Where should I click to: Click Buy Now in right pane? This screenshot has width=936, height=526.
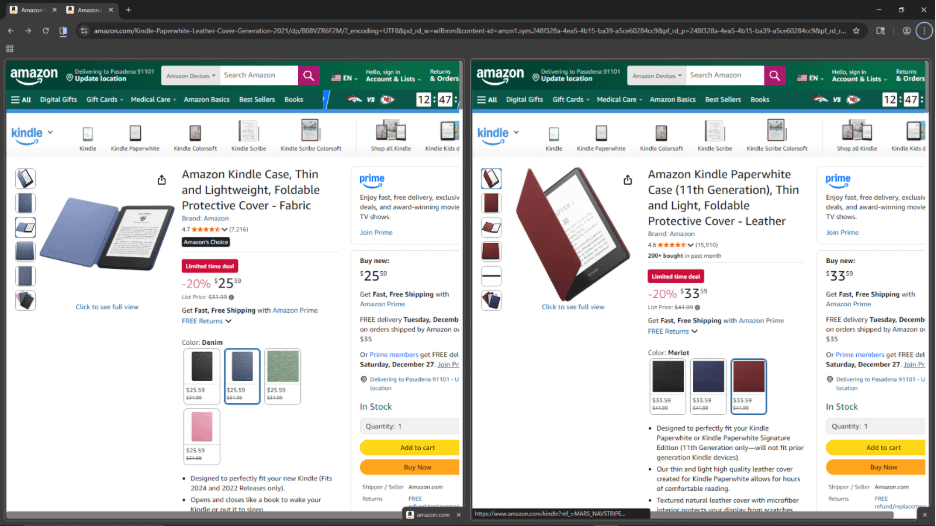pyautogui.click(x=876, y=467)
